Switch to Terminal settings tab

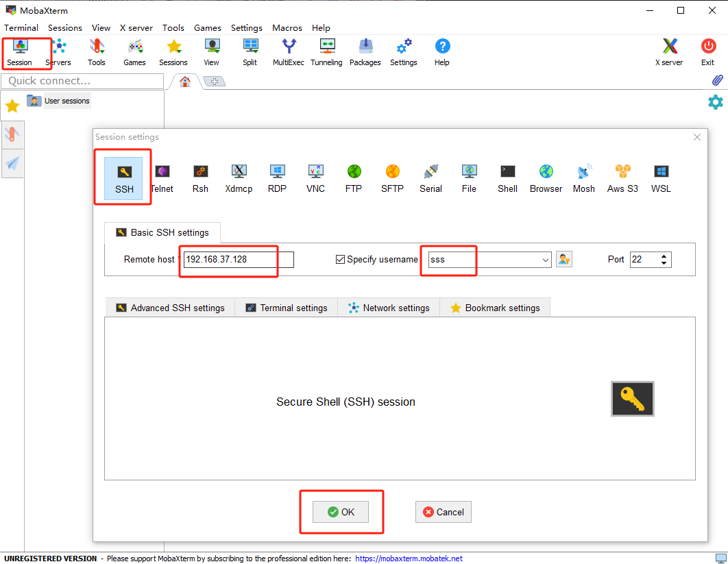[287, 308]
